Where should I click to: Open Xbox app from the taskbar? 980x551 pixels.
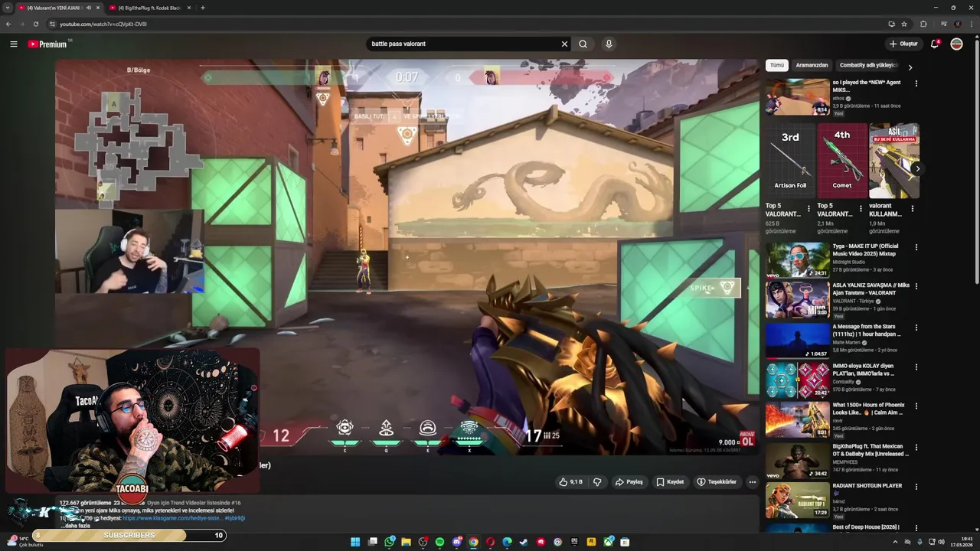pyautogui.click(x=608, y=542)
